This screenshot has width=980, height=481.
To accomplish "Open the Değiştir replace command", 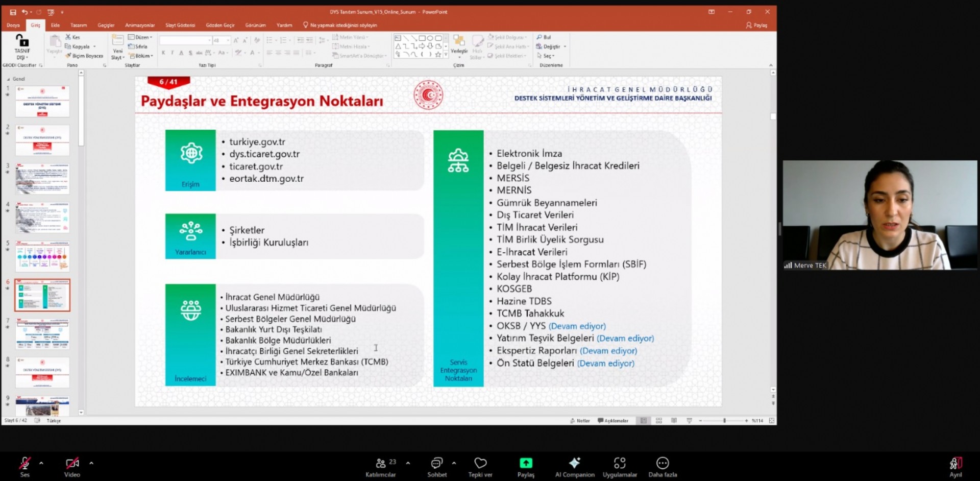I will pyautogui.click(x=551, y=46).
